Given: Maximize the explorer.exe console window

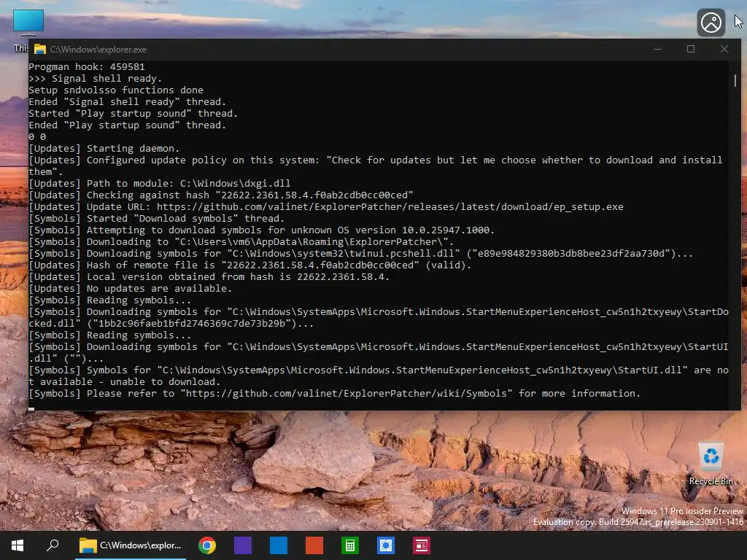Looking at the screenshot, I should [691, 49].
